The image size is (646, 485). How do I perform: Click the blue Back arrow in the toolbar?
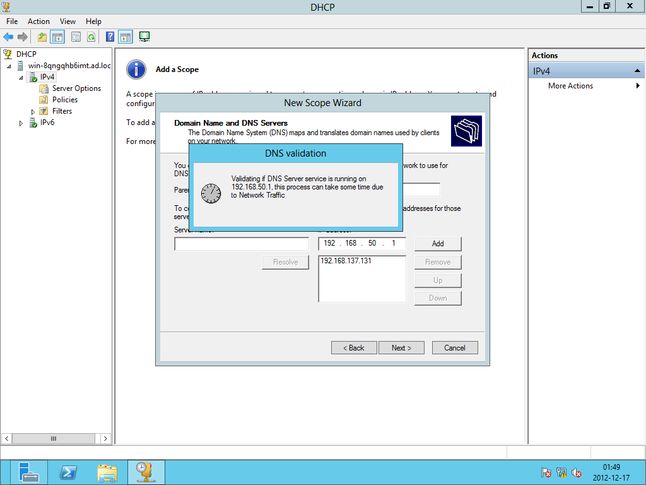tap(8, 37)
